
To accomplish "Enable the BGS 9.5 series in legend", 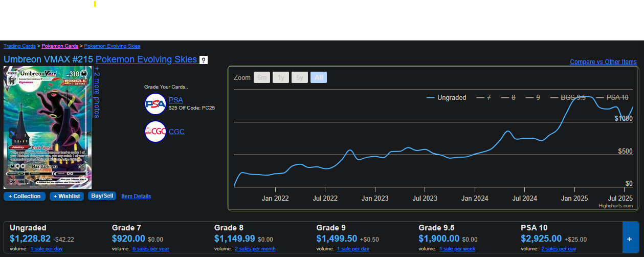I will tap(567, 97).
